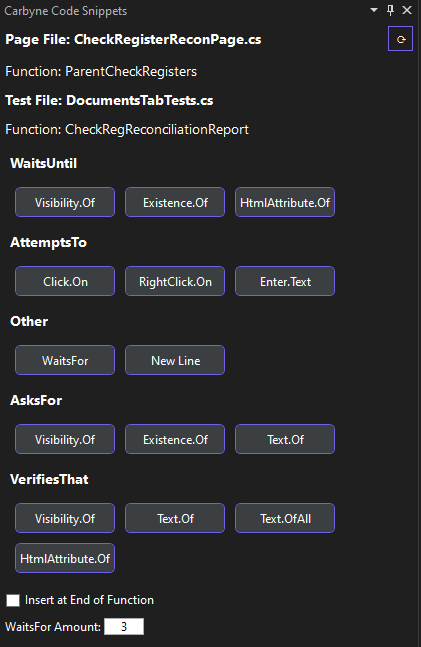Viewport: 421px width, 647px height.
Task: Enable Insert at End of Function checkbox
Action: (x=13, y=600)
